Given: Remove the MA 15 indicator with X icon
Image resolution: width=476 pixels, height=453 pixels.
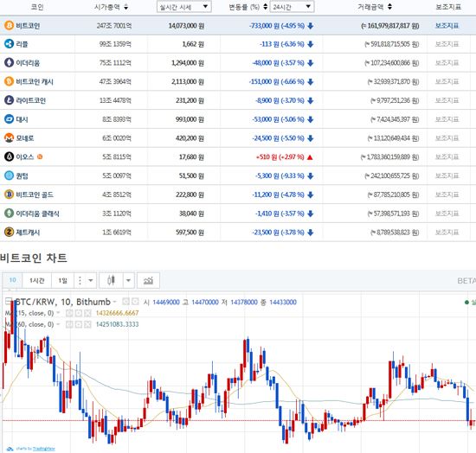Looking at the screenshot, I should pos(87,313).
